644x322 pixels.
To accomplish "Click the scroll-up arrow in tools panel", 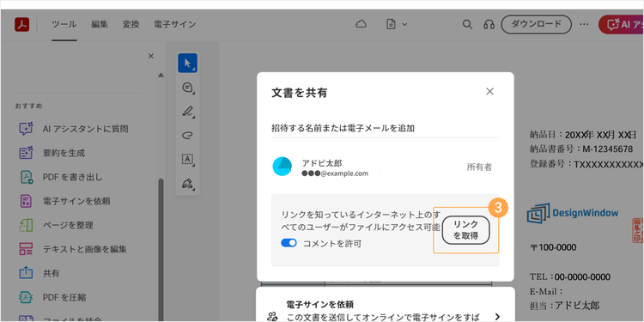I will [x=161, y=75].
